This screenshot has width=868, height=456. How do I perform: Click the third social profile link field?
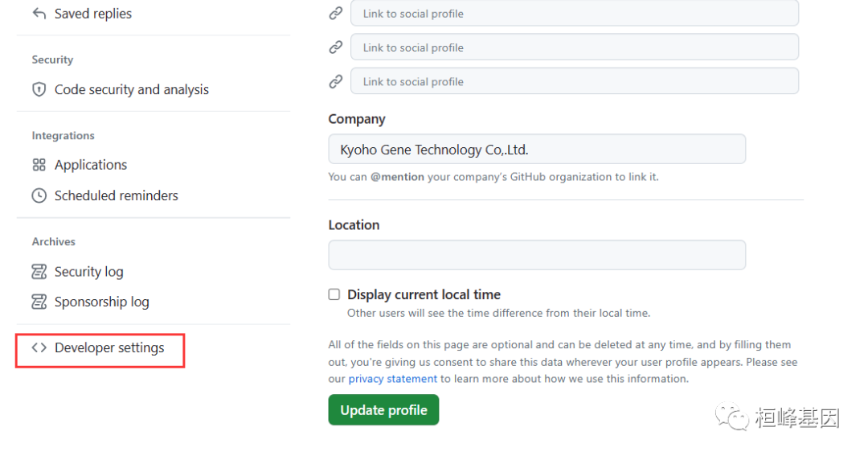coord(574,81)
